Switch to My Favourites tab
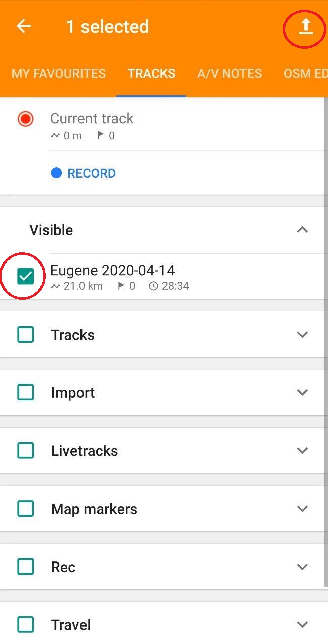The width and height of the screenshot is (328, 644). point(58,73)
